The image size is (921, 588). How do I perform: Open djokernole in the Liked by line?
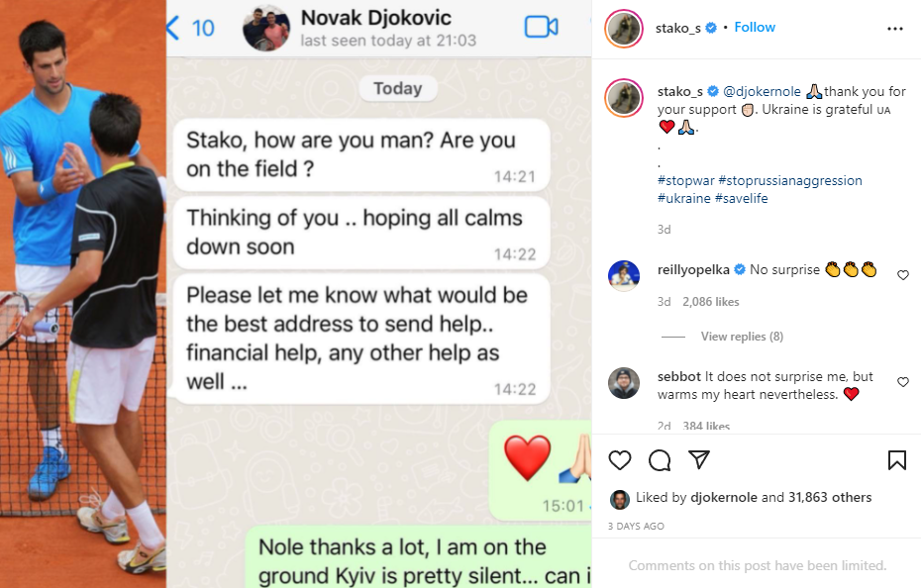click(724, 498)
